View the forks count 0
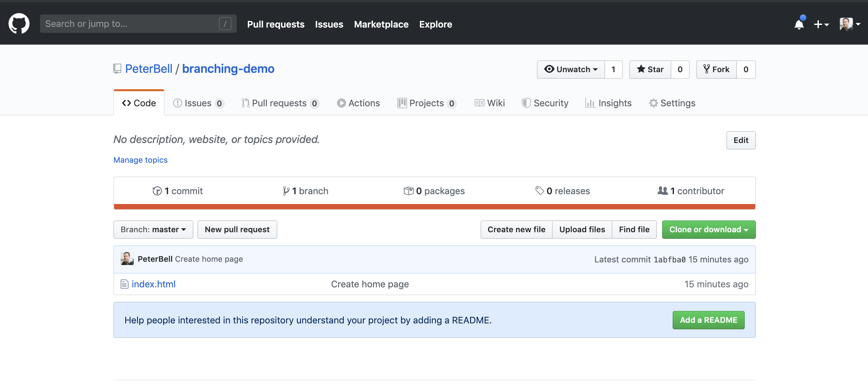Viewport: 868px width, 389px height. point(746,70)
